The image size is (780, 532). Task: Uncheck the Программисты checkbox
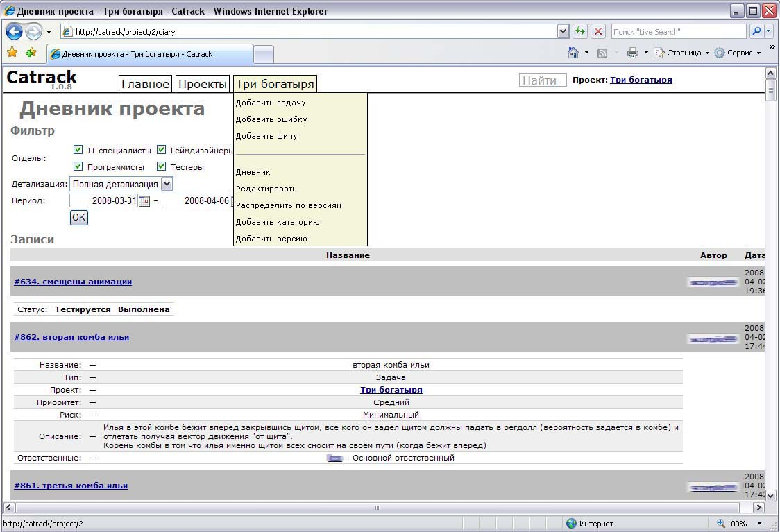pyautogui.click(x=78, y=166)
